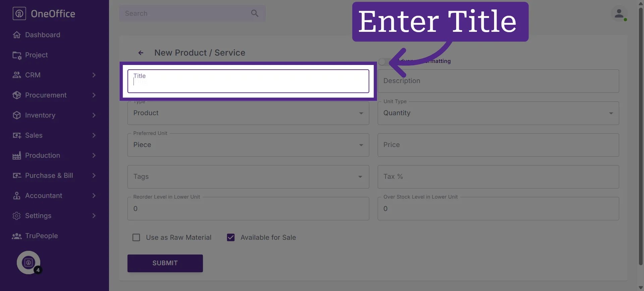Uncheck Available for Sale checkbox
This screenshot has width=644, height=291.
click(x=231, y=237)
